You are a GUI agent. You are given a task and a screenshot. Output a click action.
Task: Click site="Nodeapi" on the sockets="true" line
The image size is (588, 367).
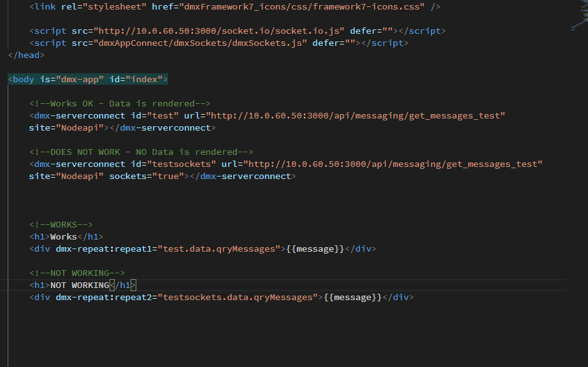(x=66, y=176)
